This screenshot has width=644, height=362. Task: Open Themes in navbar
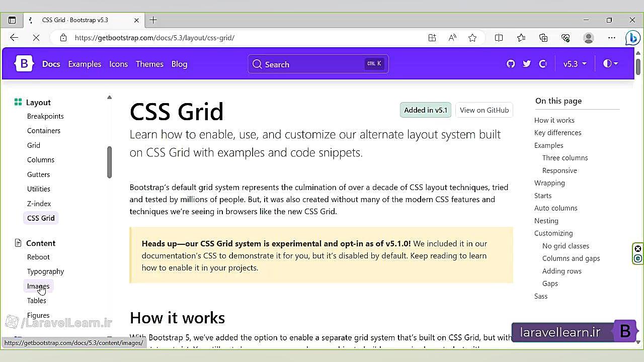(149, 64)
